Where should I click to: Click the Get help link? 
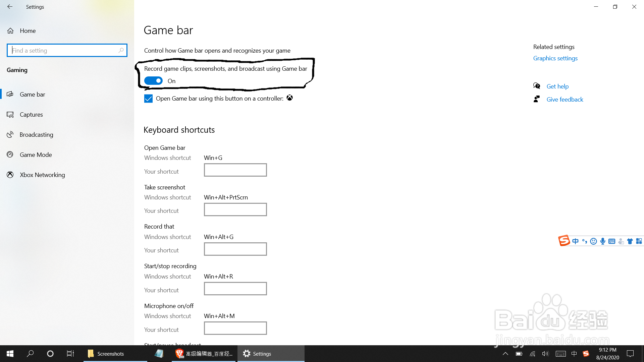point(557,86)
